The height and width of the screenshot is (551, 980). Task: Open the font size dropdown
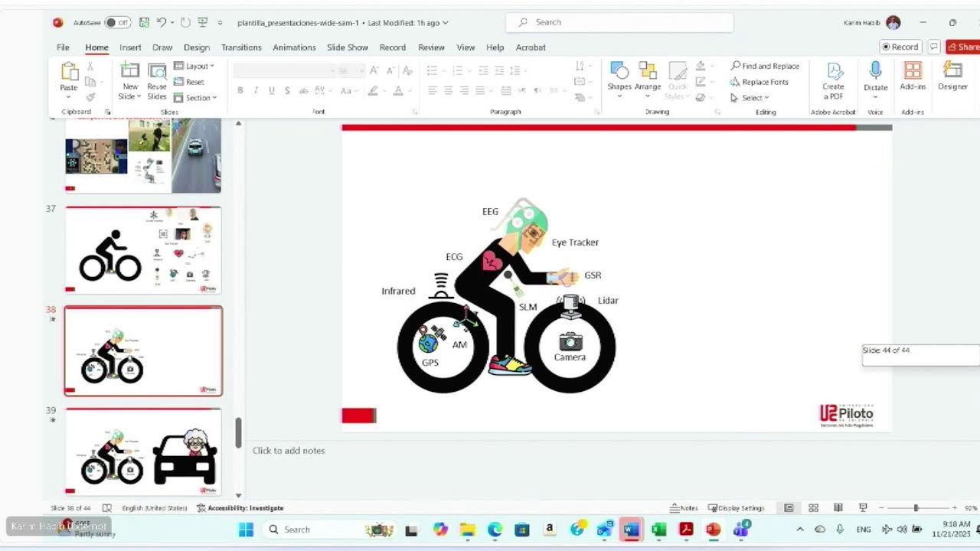pos(363,70)
